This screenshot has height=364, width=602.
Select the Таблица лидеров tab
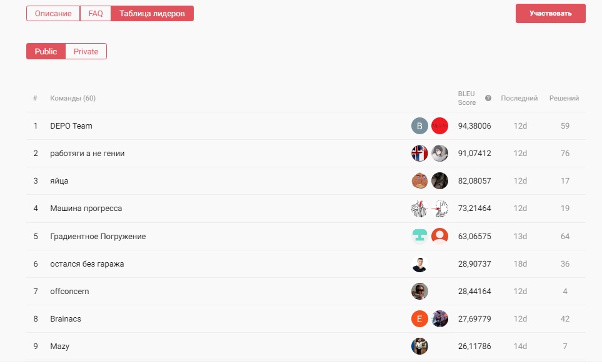152,13
